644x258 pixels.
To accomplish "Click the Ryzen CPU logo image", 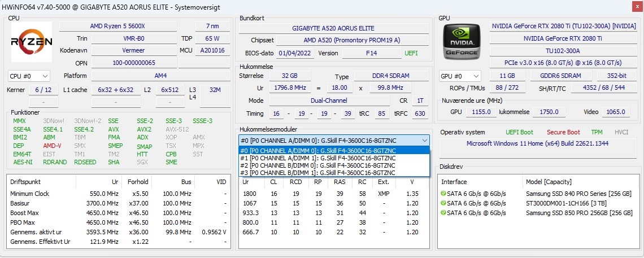I will click(32, 41).
